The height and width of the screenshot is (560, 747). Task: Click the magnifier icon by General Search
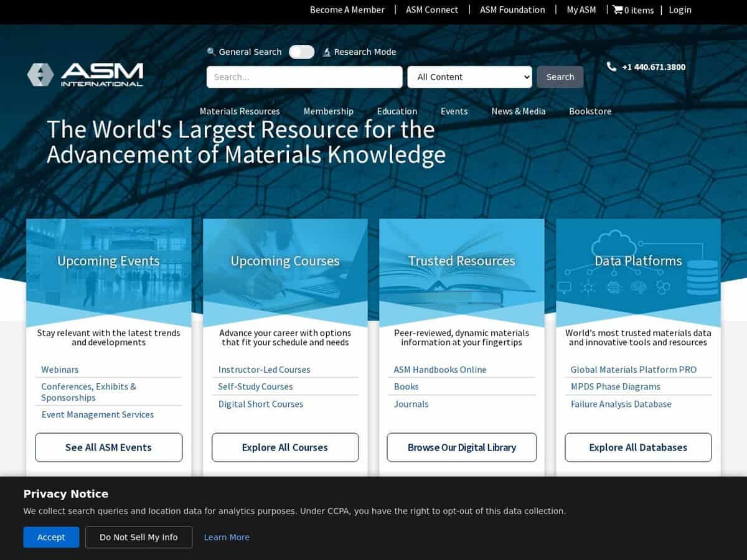tap(211, 52)
